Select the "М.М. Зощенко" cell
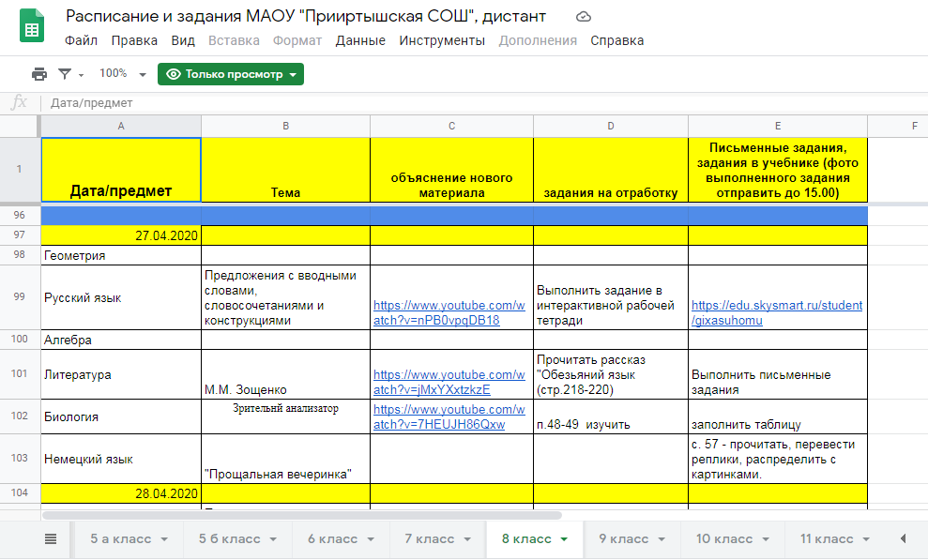The height and width of the screenshot is (560, 928). [286, 374]
